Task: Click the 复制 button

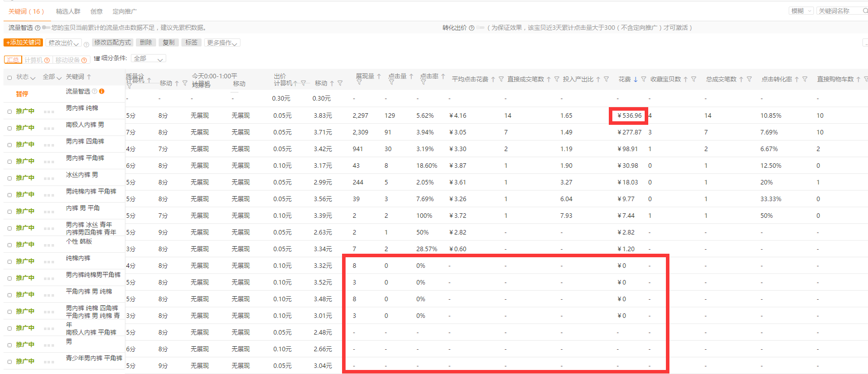Action: tap(169, 42)
